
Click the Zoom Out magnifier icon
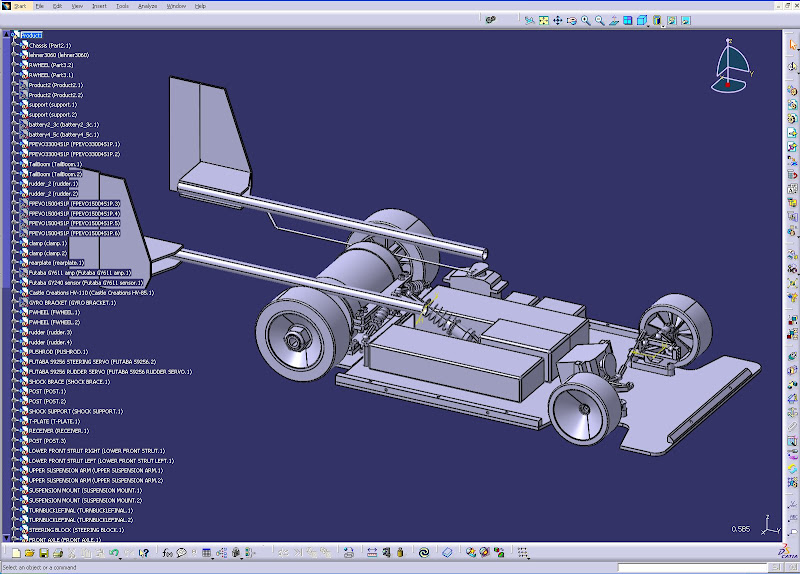pos(599,19)
